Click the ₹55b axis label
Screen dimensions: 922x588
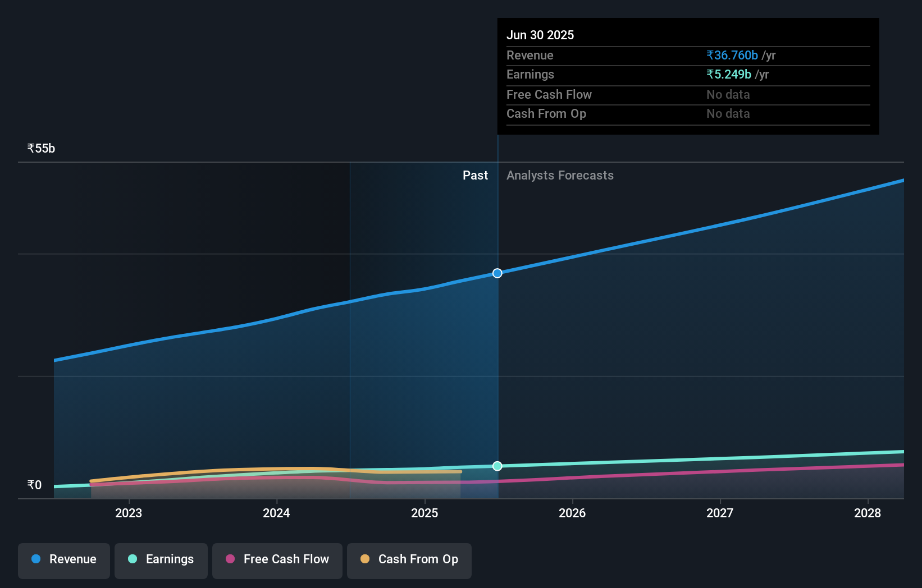coord(40,148)
